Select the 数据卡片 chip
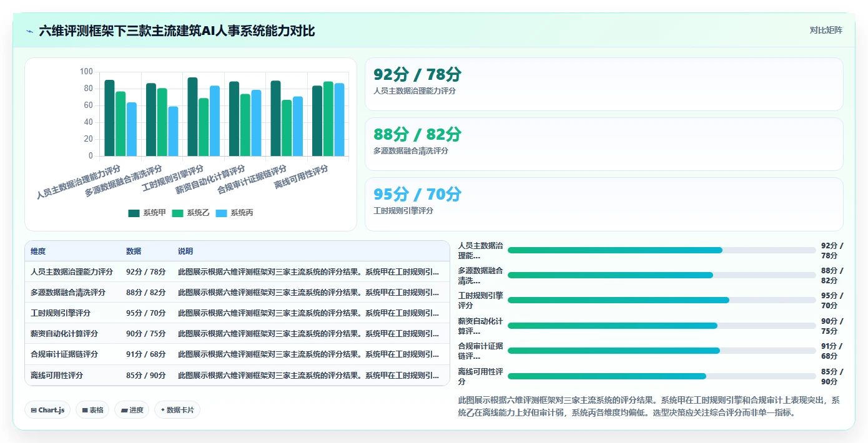This screenshot has width=868, height=443. click(x=177, y=410)
